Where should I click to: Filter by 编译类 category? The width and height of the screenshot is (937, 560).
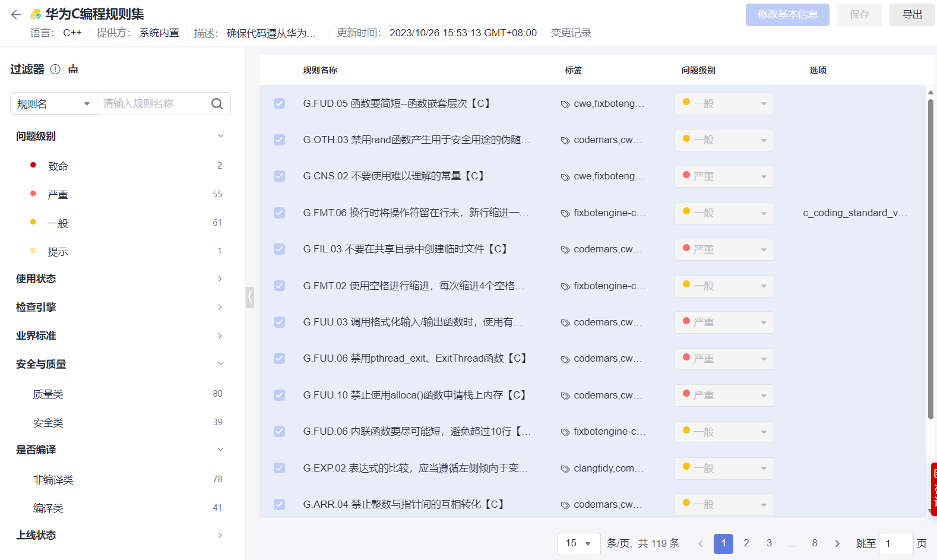(48, 508)
